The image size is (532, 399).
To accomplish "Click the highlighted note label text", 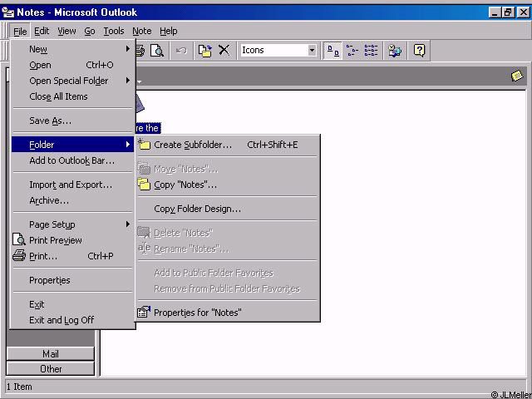I will coord(148,128).
